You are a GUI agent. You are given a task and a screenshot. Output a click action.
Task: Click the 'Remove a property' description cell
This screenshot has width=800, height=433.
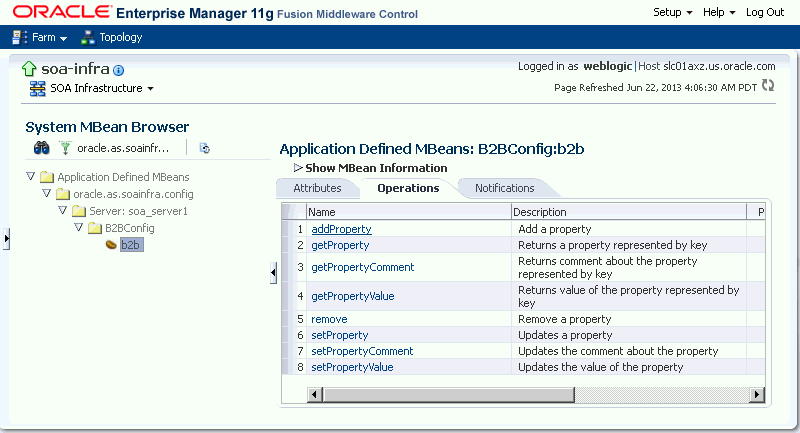coord(629,319)
